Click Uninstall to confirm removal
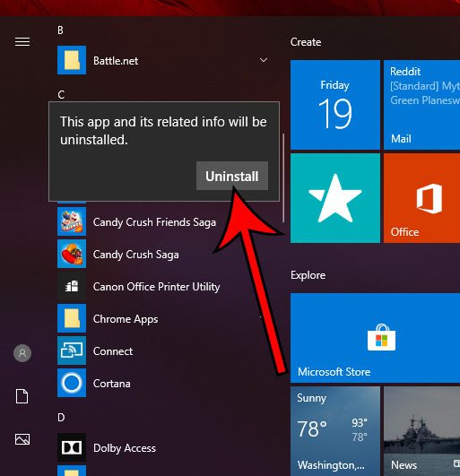 pos(232,176)
